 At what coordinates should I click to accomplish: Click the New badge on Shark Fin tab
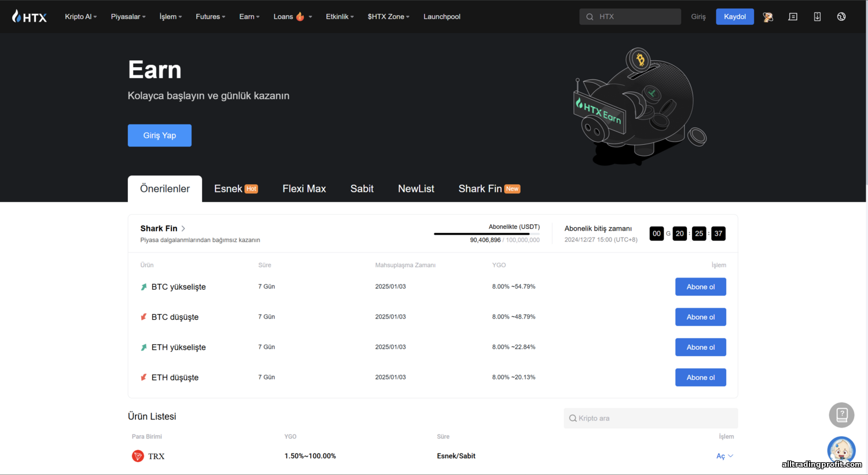tap(512, 189)
